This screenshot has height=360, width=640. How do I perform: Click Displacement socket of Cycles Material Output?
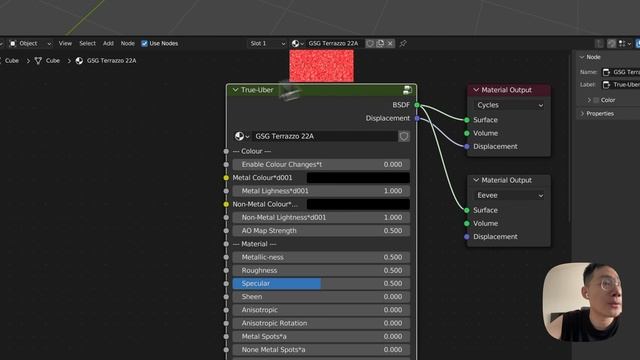tap(467, 147)
